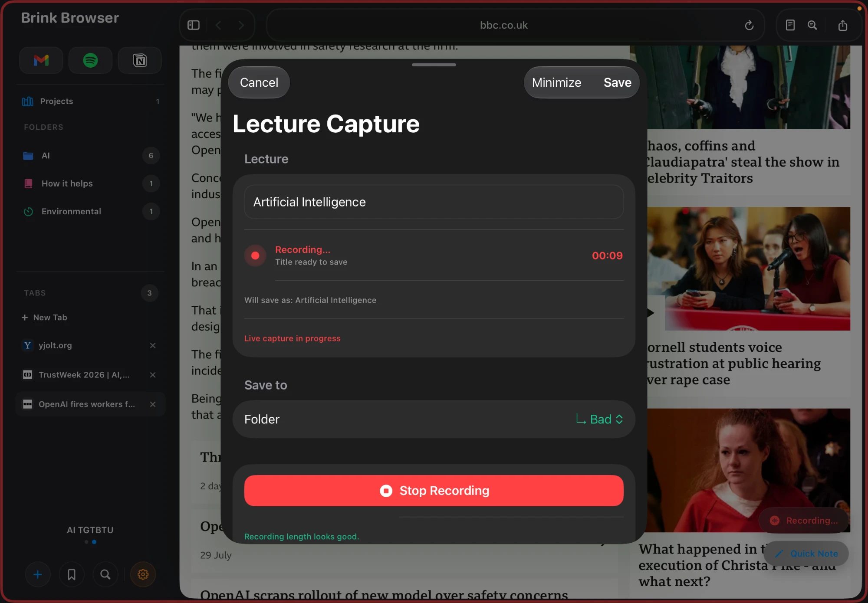
Task: Minimize the Lecture Capture dialog
Action: [556, 82]
